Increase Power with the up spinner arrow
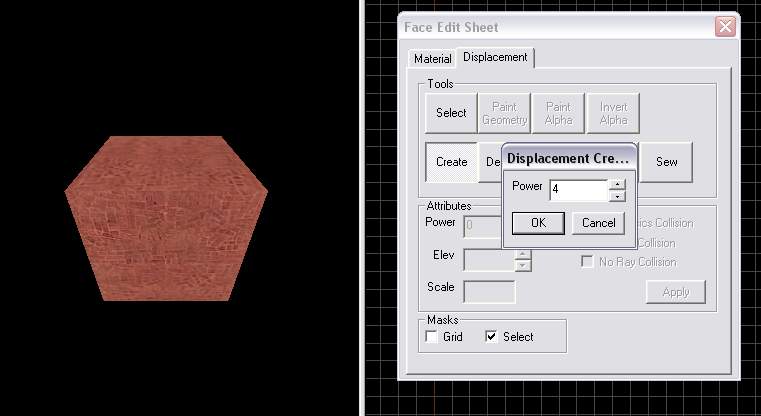Image resolution: width=761 pixels, height=416 pixels. 617,184
